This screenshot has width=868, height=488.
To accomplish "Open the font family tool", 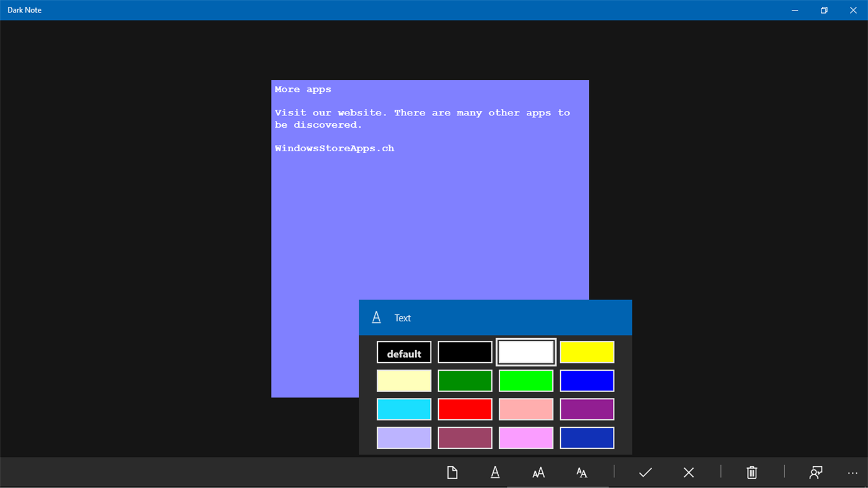I will click(581, 472).
